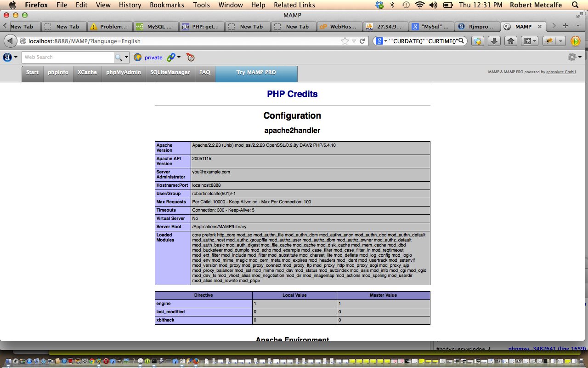Open the Wi-Fi status menu

[x=419, y=5]
